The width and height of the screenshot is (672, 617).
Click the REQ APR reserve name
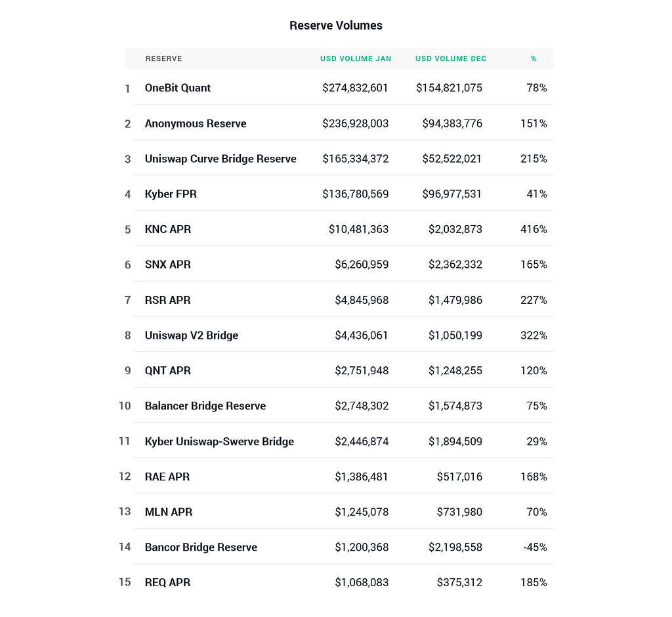(167, 582)
